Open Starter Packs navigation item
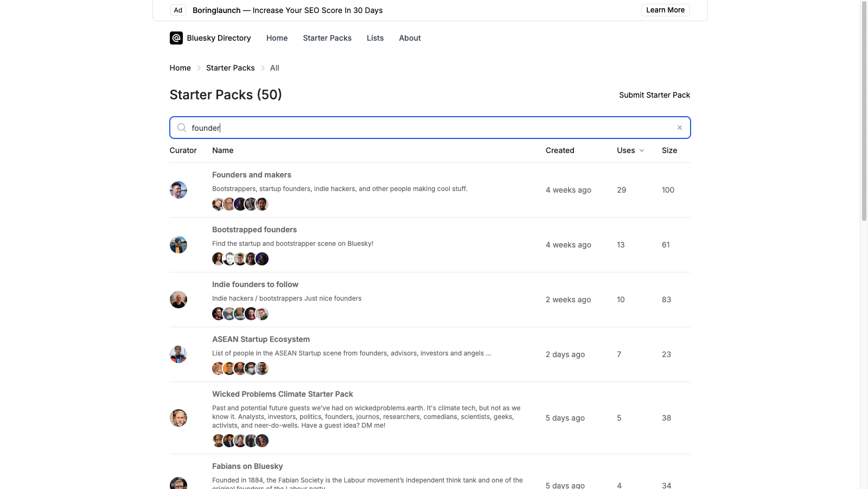The image size is (868, 489). click(327, 38)
